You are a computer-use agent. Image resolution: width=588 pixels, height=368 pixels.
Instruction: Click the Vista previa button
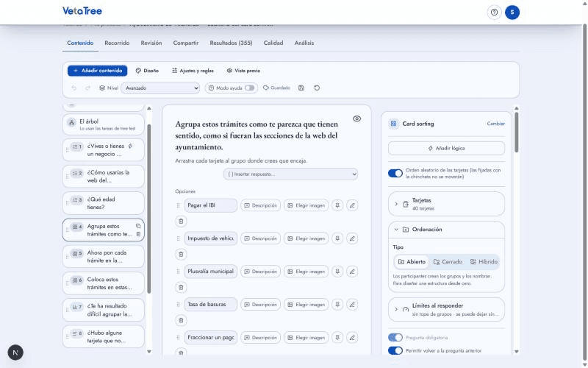pos(243,71)
